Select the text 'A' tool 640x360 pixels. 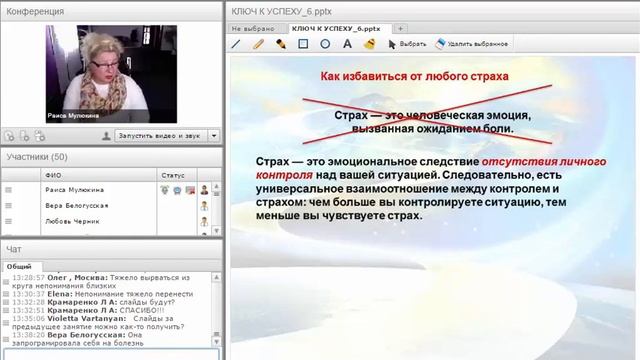pyautogui.click(x=347, y=44)
